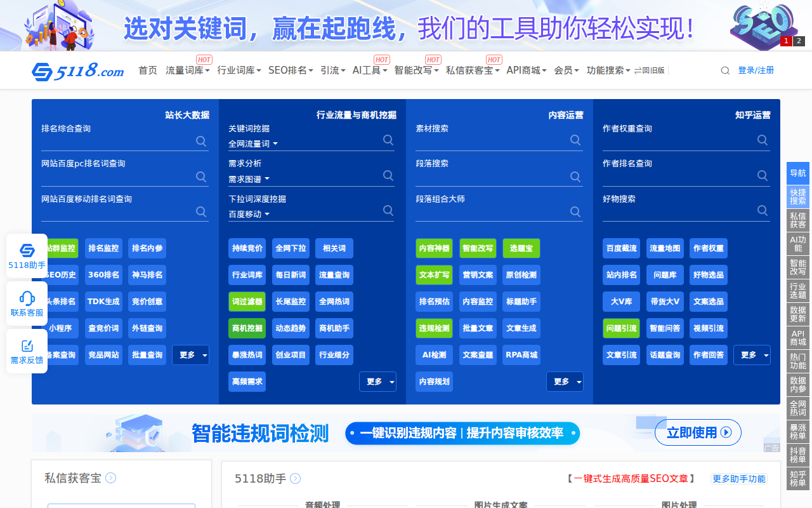This screenshot has width=812, height=508.
Task: Focus 作者权重查询 input field
Action: click(x=679, y=141)
